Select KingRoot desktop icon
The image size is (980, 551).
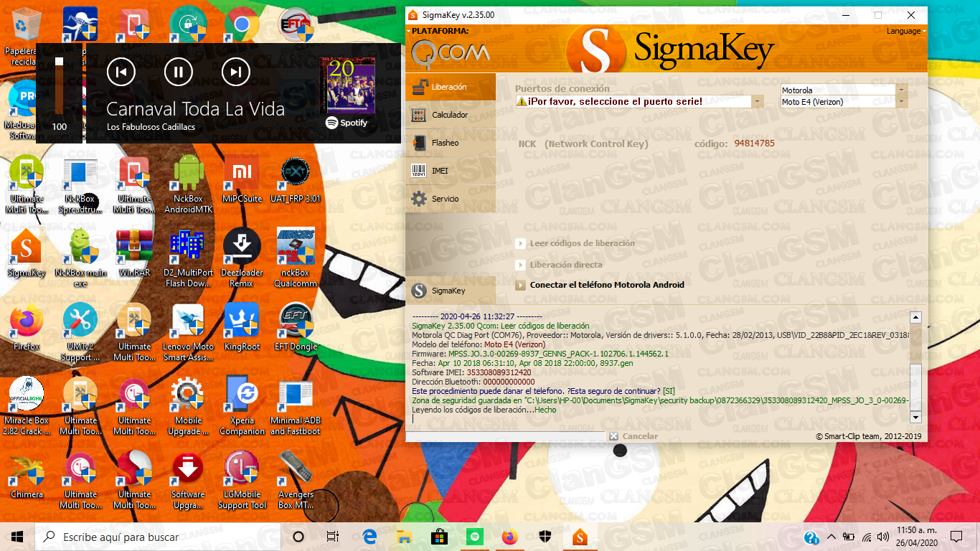click(242, 327)
